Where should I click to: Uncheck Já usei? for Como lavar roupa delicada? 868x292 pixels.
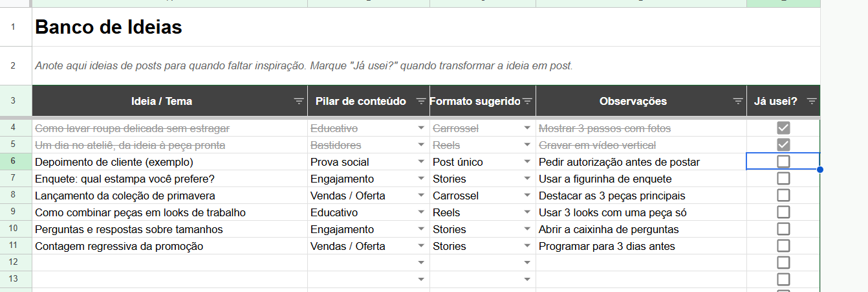pyautogui.click(x=783, y=128)
